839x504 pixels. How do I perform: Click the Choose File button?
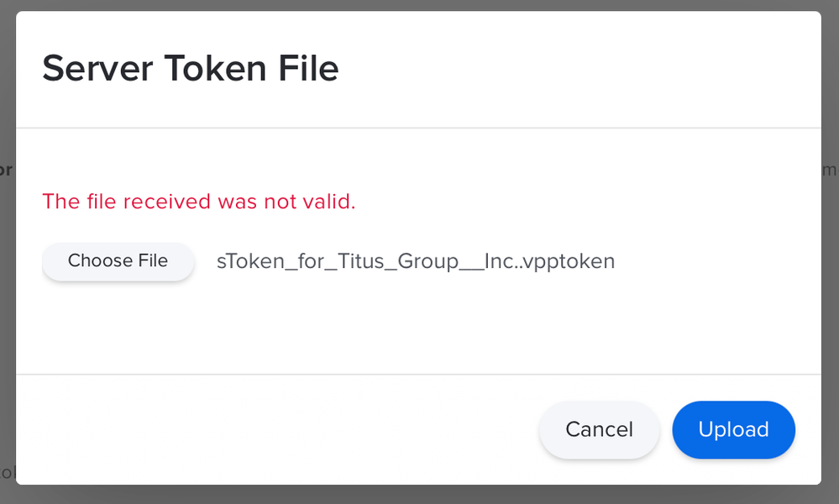click(118, 261)
